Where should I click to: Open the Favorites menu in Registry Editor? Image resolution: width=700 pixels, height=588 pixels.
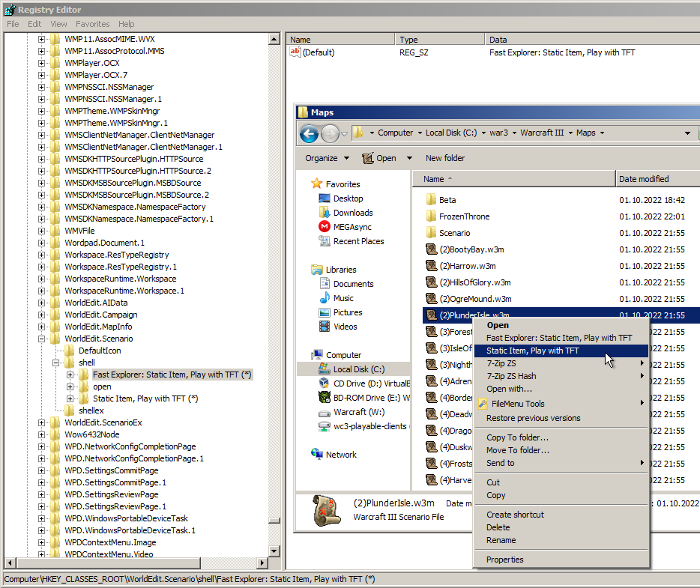click(x=92, y=24)
